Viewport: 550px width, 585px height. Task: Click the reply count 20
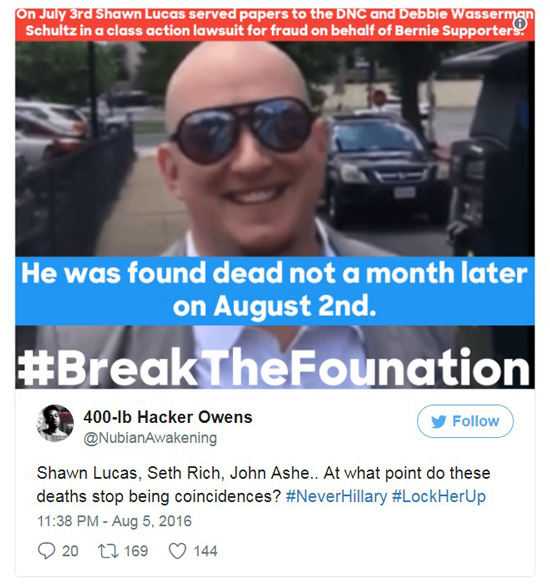point(70,551)
